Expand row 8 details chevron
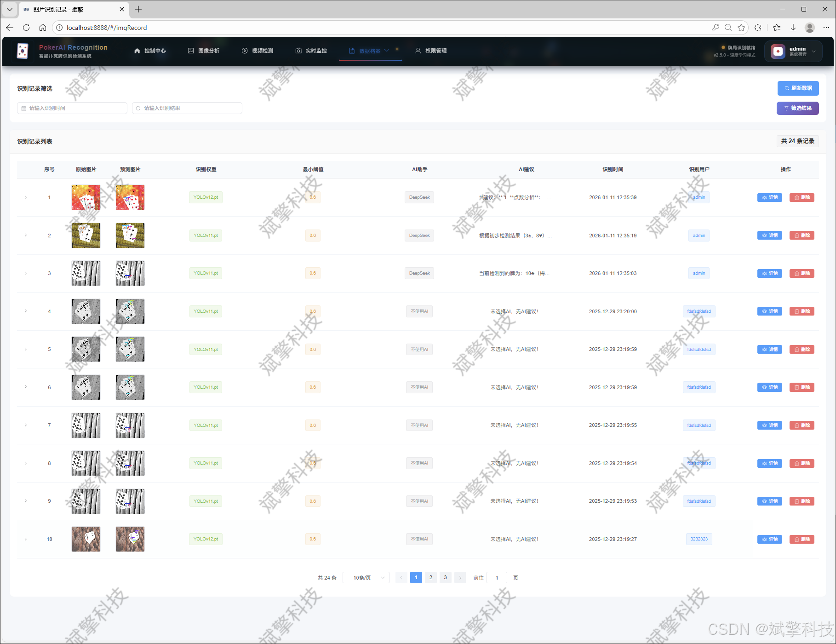Screen dimensions: 836x644 [x=26, y=463]
